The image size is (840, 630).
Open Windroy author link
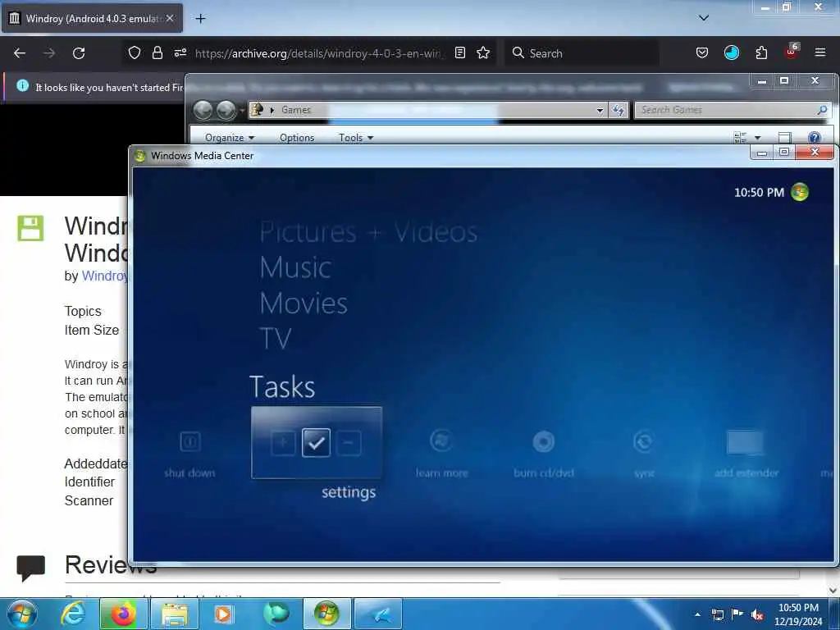(105, 276)
